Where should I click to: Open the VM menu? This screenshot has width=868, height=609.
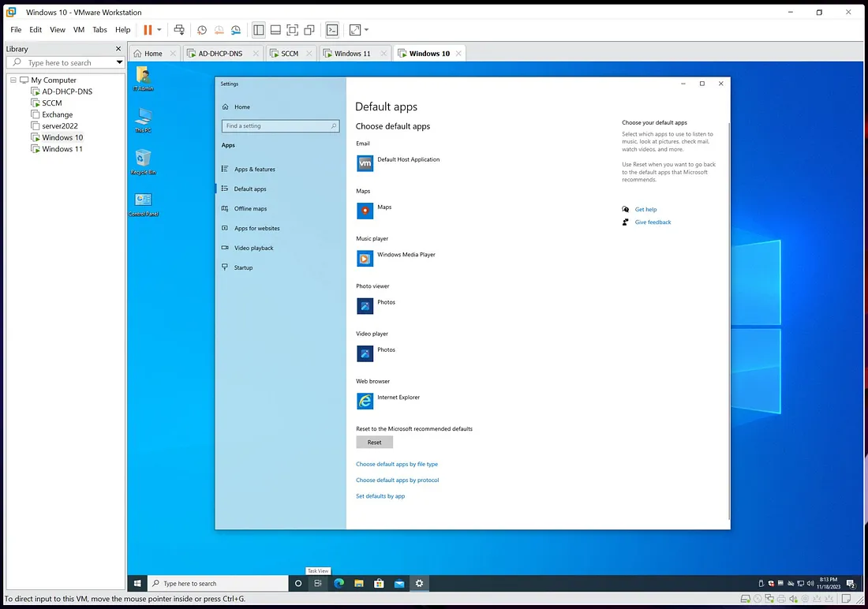79,30
